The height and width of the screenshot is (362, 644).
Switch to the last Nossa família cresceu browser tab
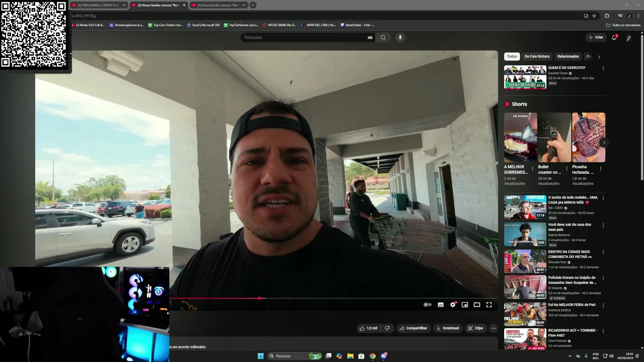[x=219, y=5]
